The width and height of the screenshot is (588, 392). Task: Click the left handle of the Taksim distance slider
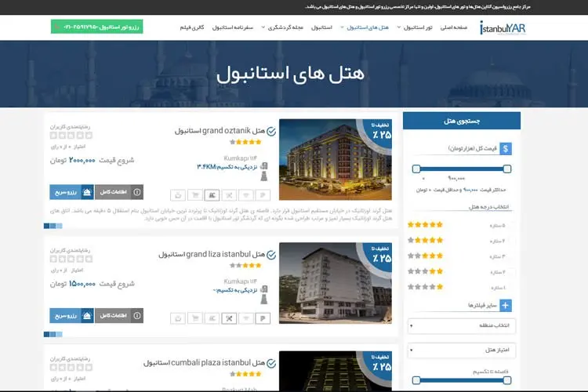pos(416,380)
